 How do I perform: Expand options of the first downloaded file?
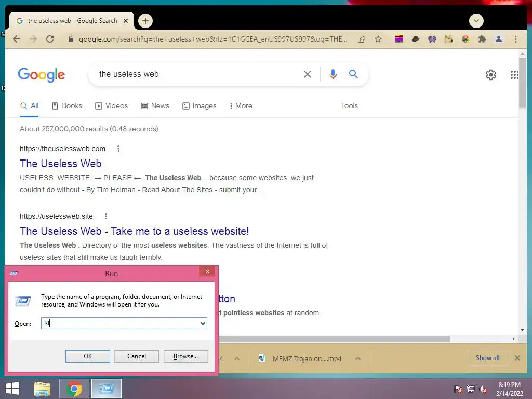[237, 358]
